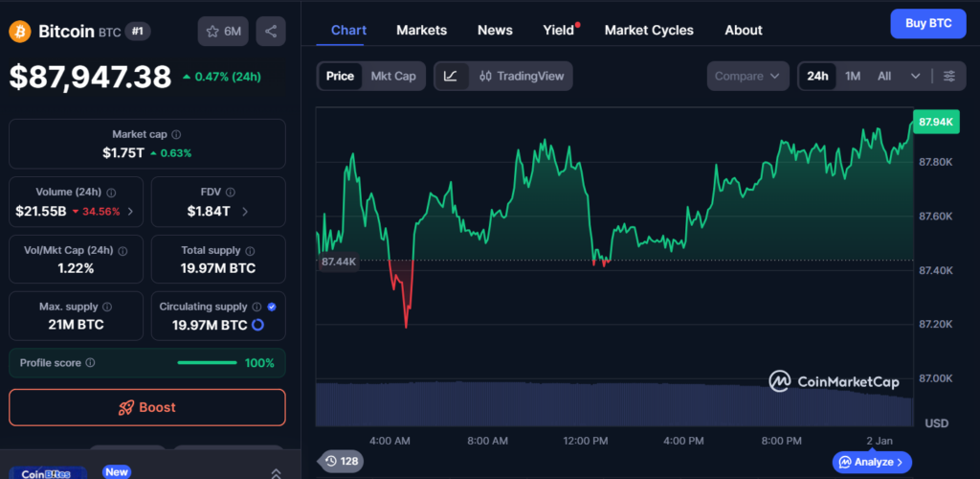Click the Profile score info icon

[x=90, y=363]
